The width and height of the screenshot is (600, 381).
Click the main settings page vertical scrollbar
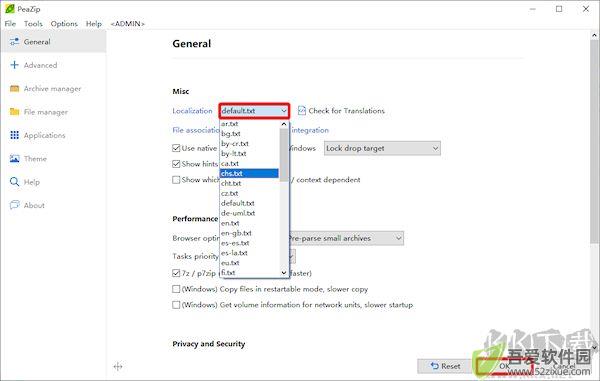pos(594,142)
